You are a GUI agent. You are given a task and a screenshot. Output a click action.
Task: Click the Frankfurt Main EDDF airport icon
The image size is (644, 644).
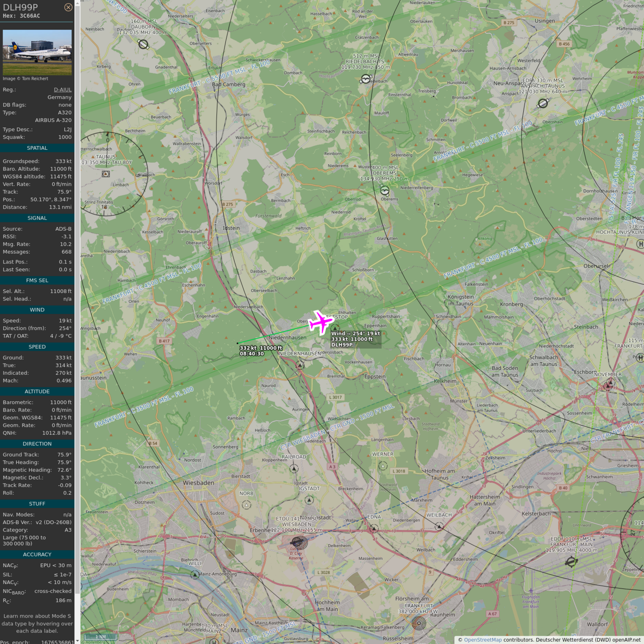[x=571, y=562]
